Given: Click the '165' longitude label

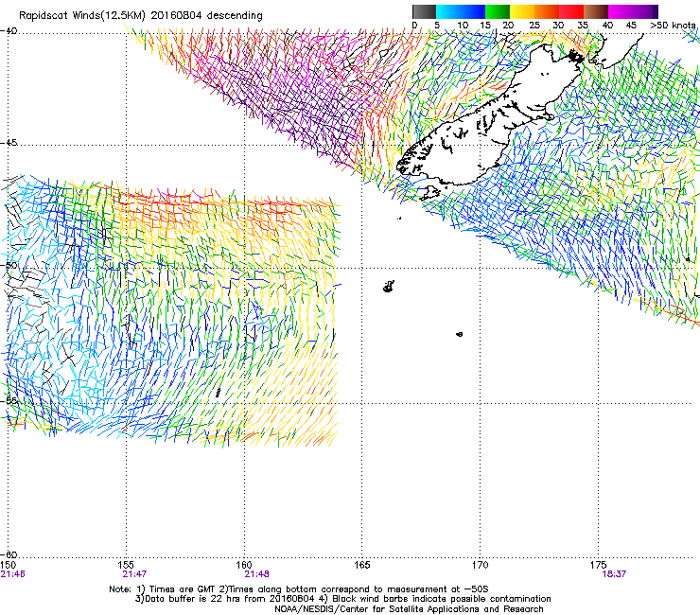Looking at the screenshot, I should tap(362, 566).
